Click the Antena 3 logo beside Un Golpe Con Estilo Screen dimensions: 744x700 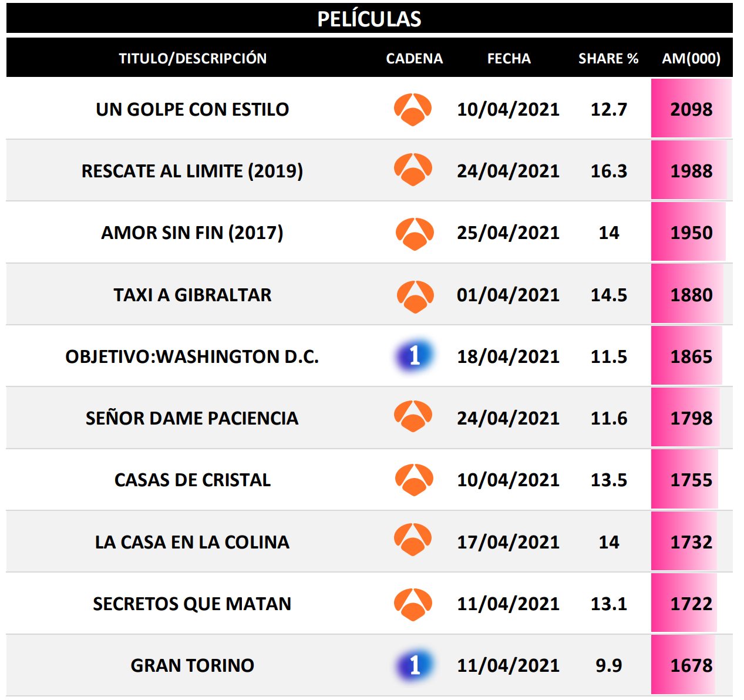(413, 109)
